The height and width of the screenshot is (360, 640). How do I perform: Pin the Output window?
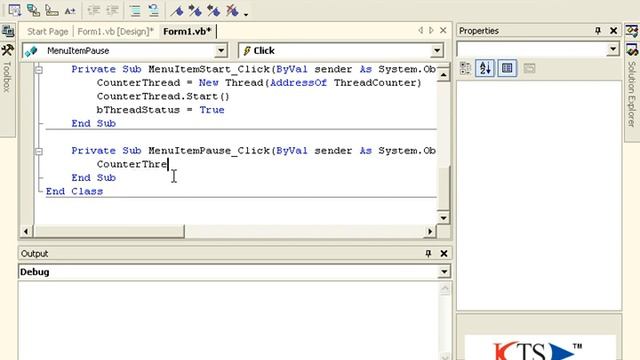pyautogui.click(x=428, y=253)
